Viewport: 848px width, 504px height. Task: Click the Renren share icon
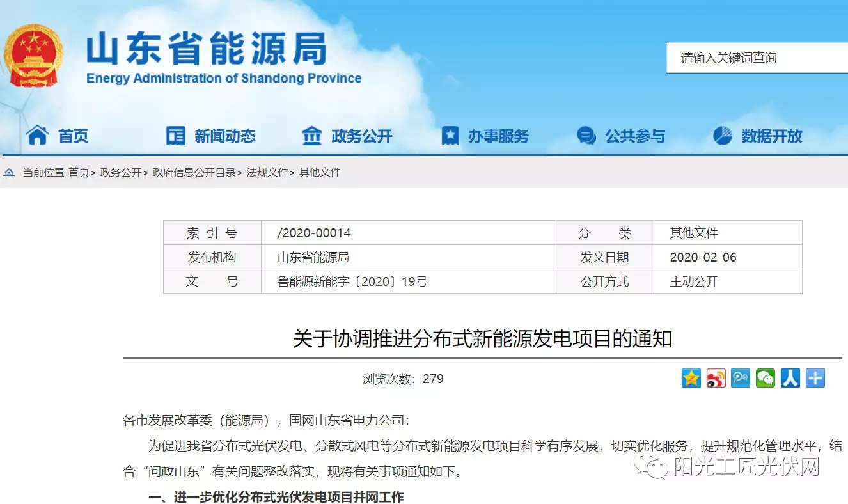click(x=790, y=378)
